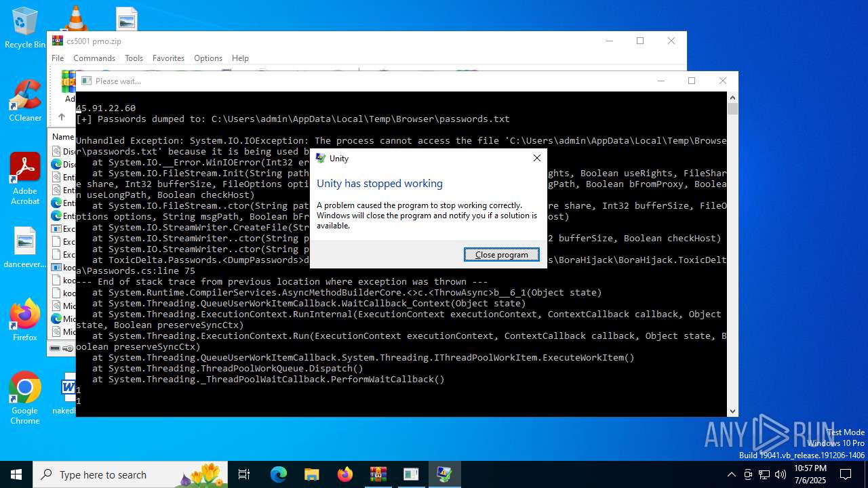Show hidden system tray icons
868x488 pixels.
[x=731, y=474]
